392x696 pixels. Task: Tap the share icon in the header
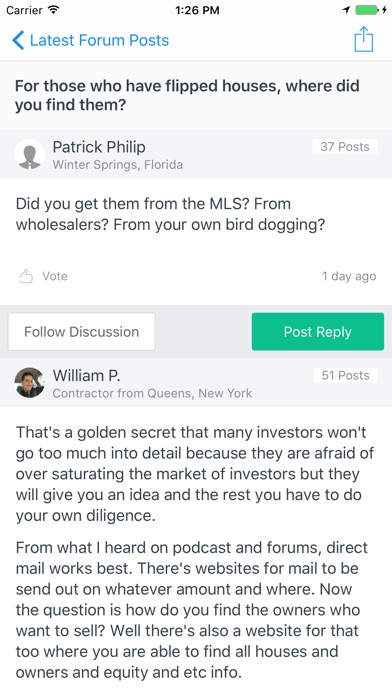point(363,39)
